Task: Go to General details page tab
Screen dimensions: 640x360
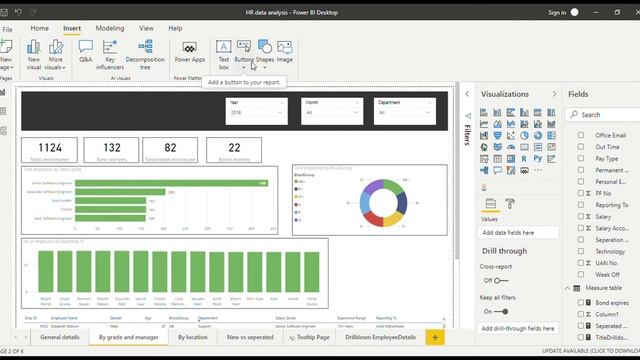Action: [60, 337]
